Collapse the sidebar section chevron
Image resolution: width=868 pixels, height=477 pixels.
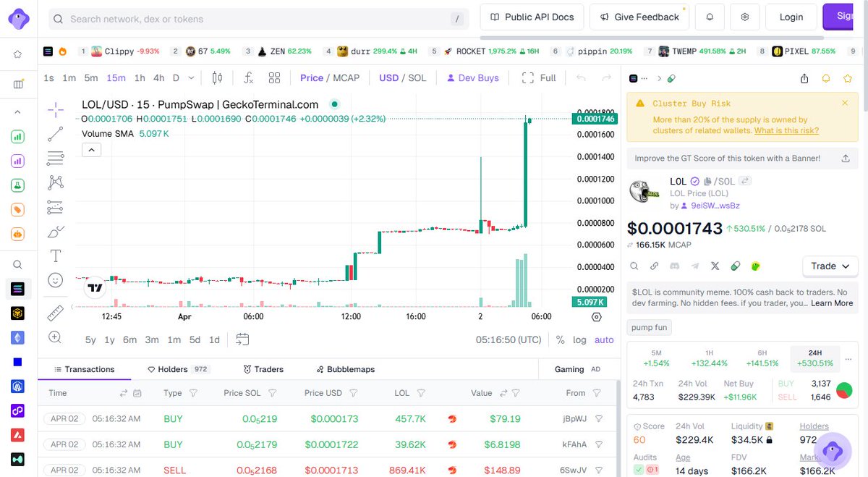[x=18, y=112]
